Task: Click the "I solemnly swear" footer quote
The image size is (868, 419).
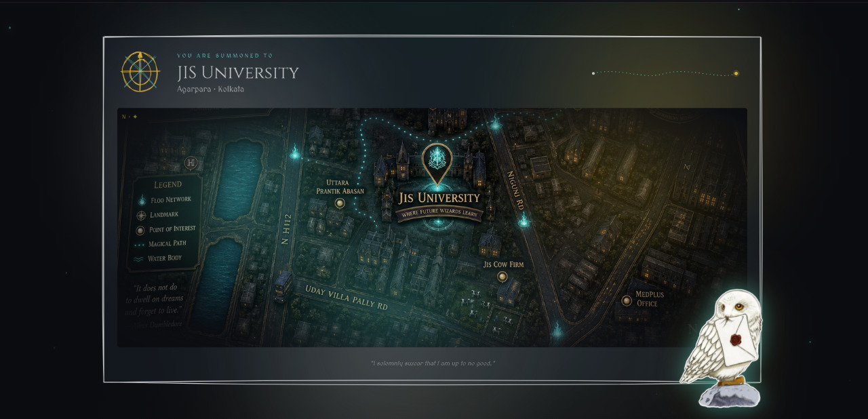Action: tap(433, 363)
